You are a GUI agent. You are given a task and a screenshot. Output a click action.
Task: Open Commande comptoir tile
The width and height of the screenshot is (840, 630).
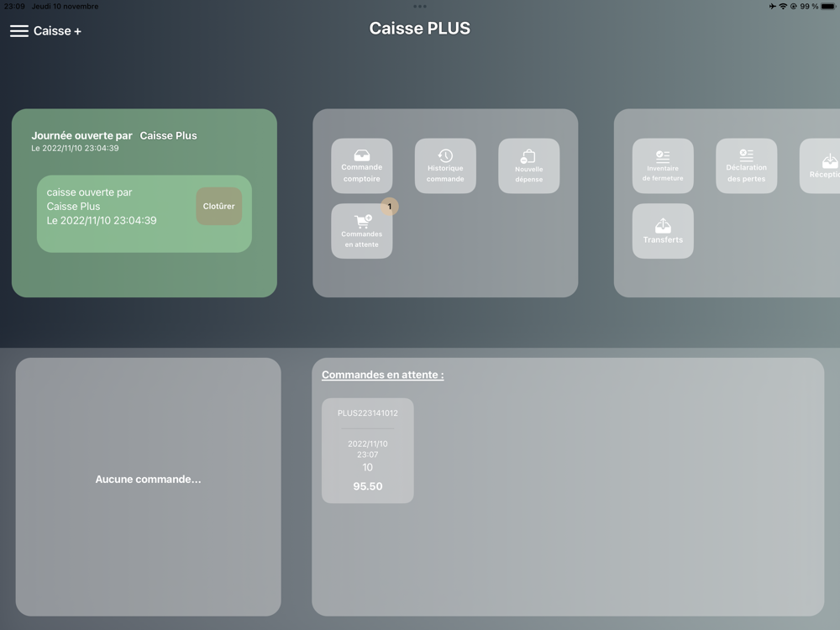coord(361,166)
